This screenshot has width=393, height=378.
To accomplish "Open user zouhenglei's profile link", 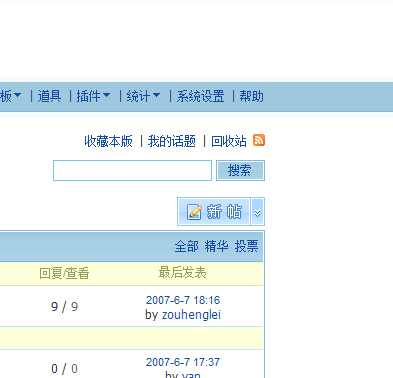I will (x=191, y=315).
